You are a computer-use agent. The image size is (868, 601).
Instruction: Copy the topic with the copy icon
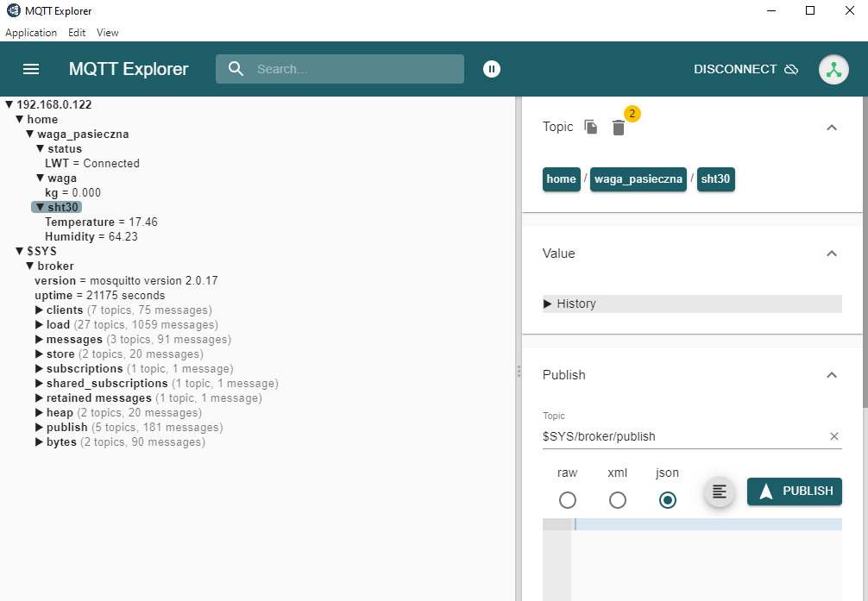[591, 127]
